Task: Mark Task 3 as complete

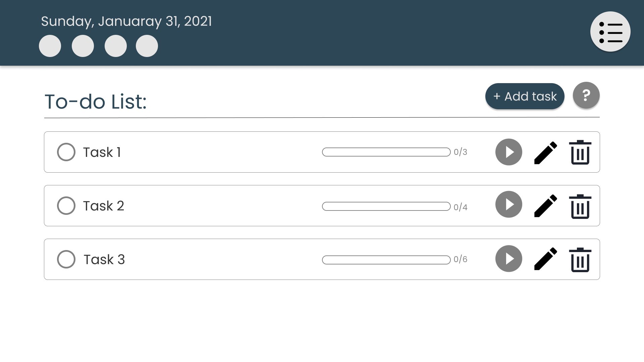Action: [x=66, y=259]
